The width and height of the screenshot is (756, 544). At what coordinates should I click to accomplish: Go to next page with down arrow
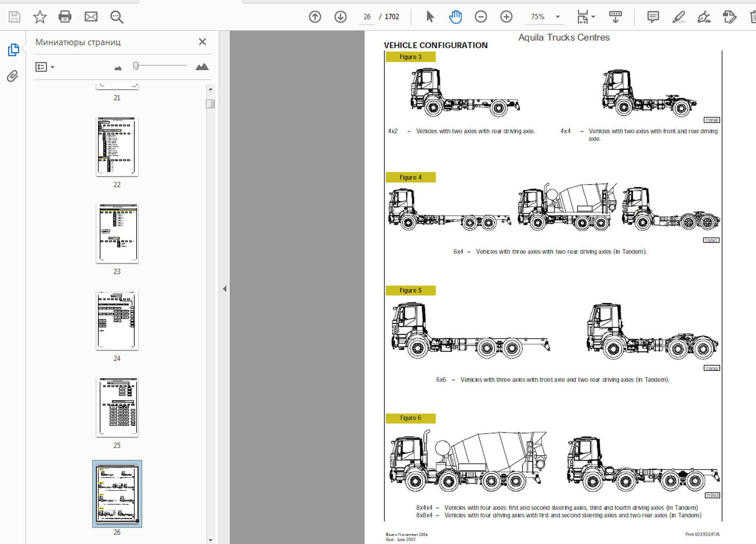click(340, 17)
